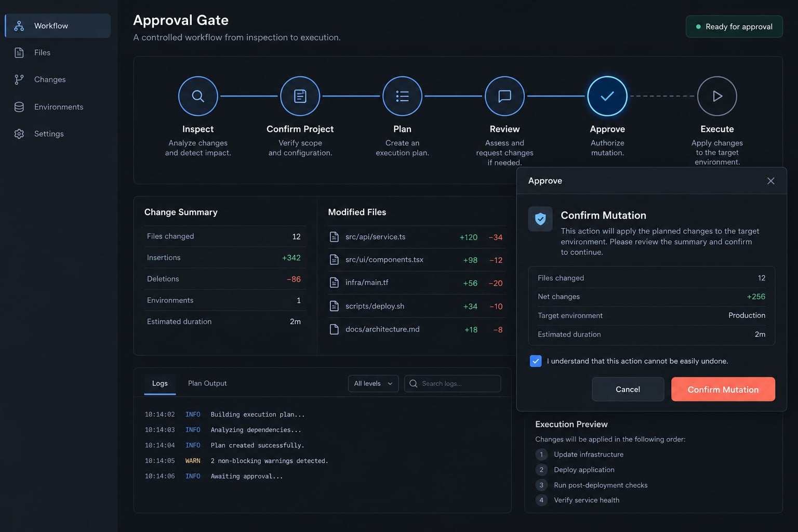Click the 'Plan created successfully.' log line
Screen dimensions: 798x532
click(x=258, y=446)
